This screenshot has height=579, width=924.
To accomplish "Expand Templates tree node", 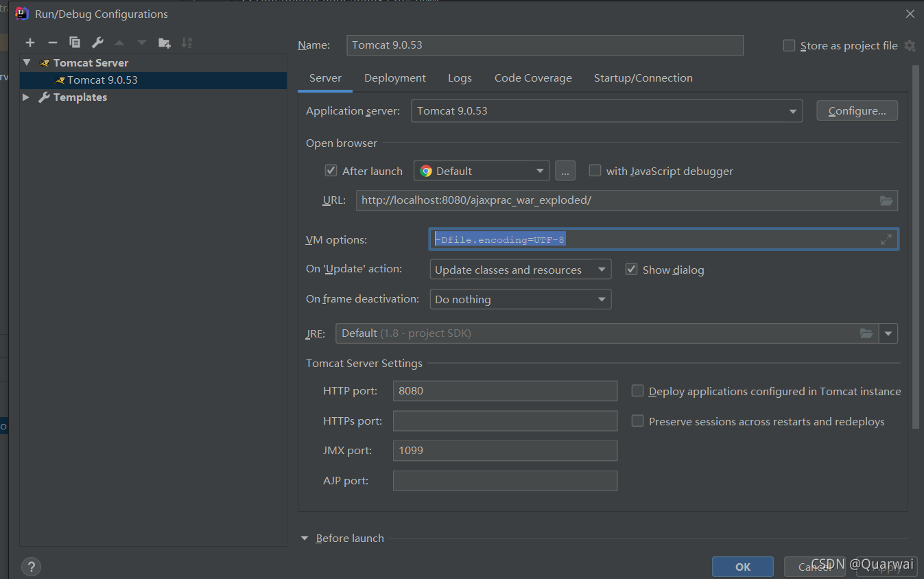I will (x=26, y=97).
